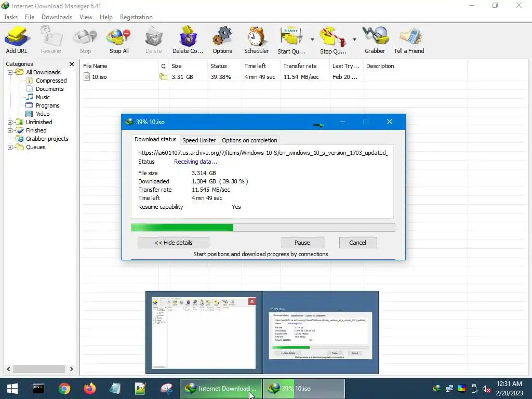Open the File menu
Viewport: 532px width, 399px height.
click(30, 17)
